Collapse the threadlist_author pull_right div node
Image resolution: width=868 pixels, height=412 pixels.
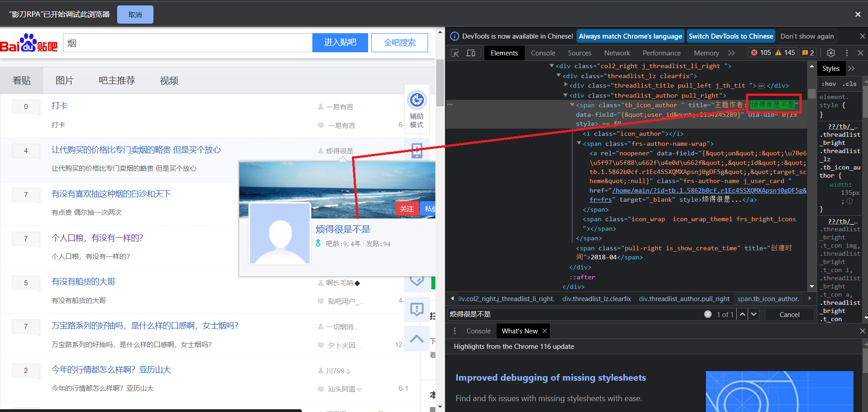pyautogui.click(x=565, y=95)
